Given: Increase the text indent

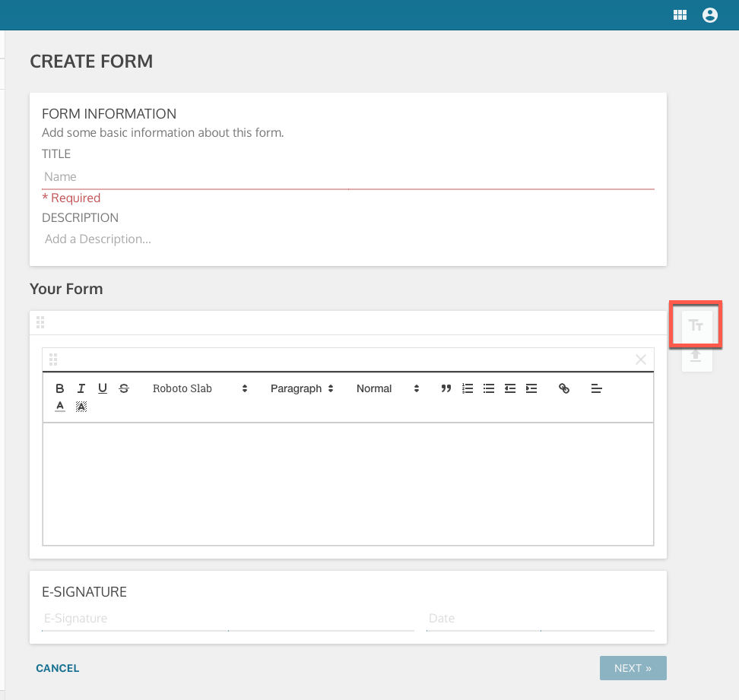Looking at the screenshot, I should pyautogui.click(x=531, y=388).
